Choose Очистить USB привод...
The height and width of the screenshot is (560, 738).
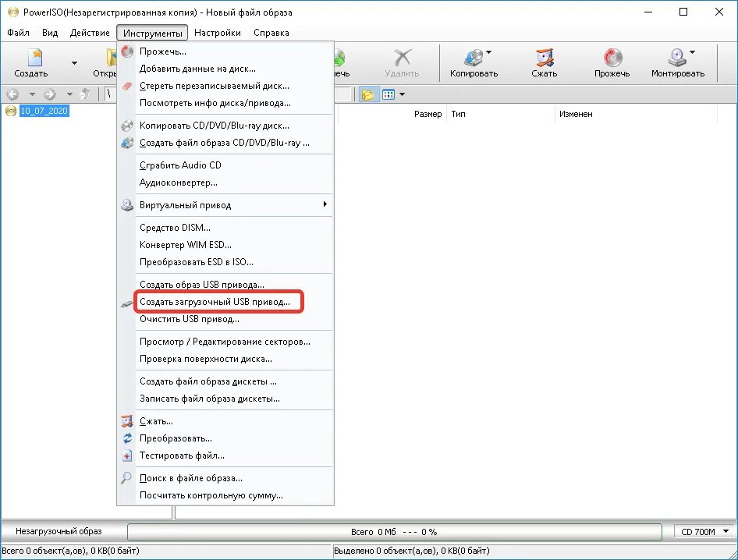(225, 319)
